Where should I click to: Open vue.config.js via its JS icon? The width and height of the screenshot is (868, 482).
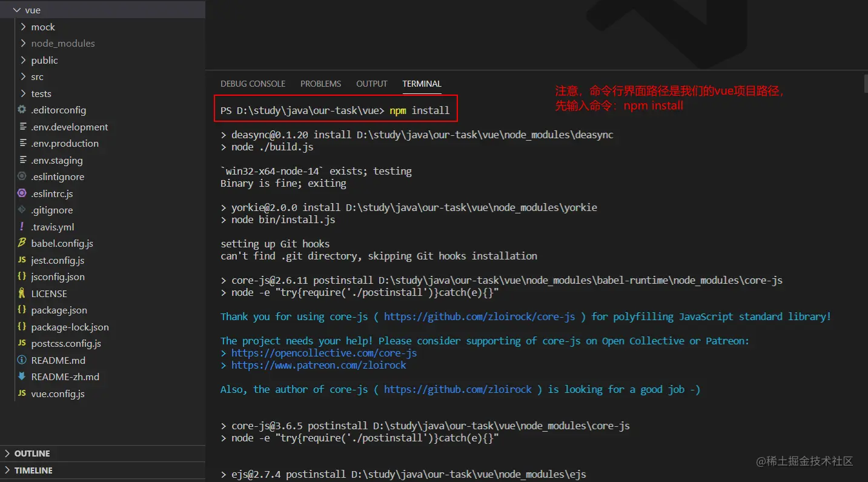[22, 393]
